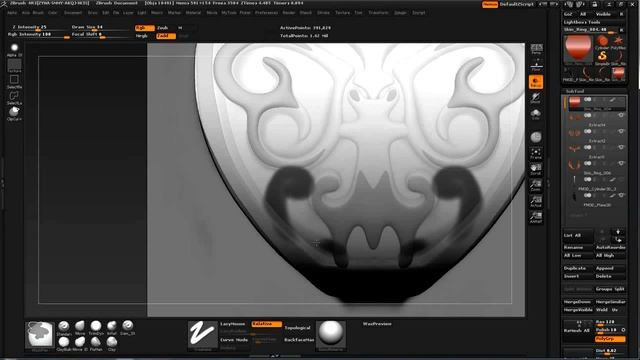This screenshot has height=360, width=640.
Task: Toggle Mrgb mode button
Action: pos(142,36)
